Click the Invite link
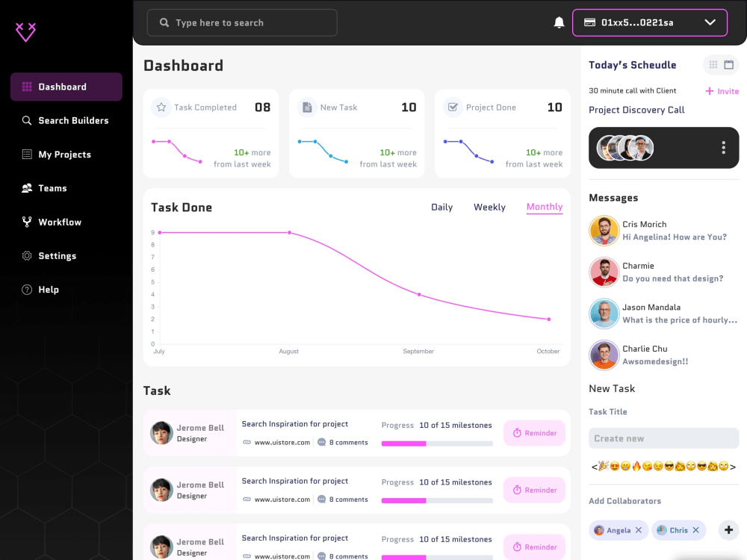Screen dimensions: 747x560 tap(722, 91)
